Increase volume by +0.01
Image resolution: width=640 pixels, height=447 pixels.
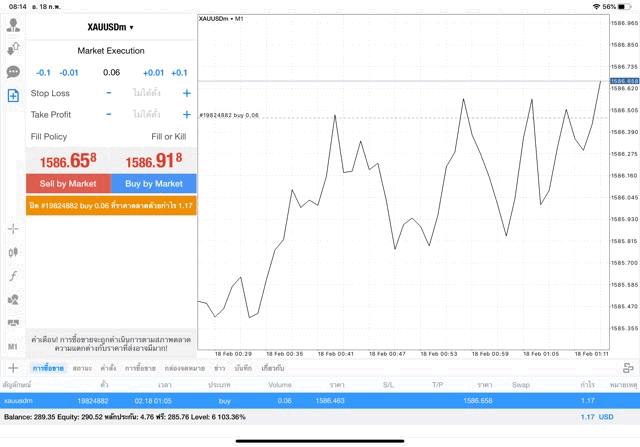point(153,73)
